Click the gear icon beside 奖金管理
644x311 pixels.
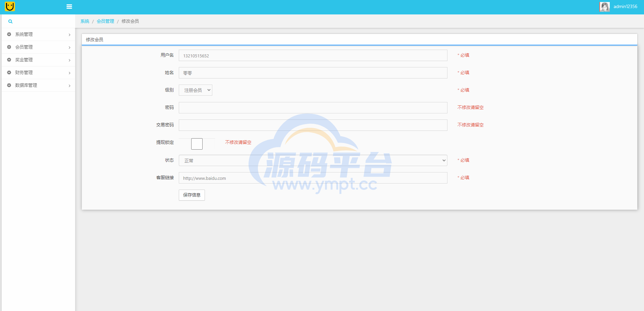pyautogui.click(x=9, y=60)
